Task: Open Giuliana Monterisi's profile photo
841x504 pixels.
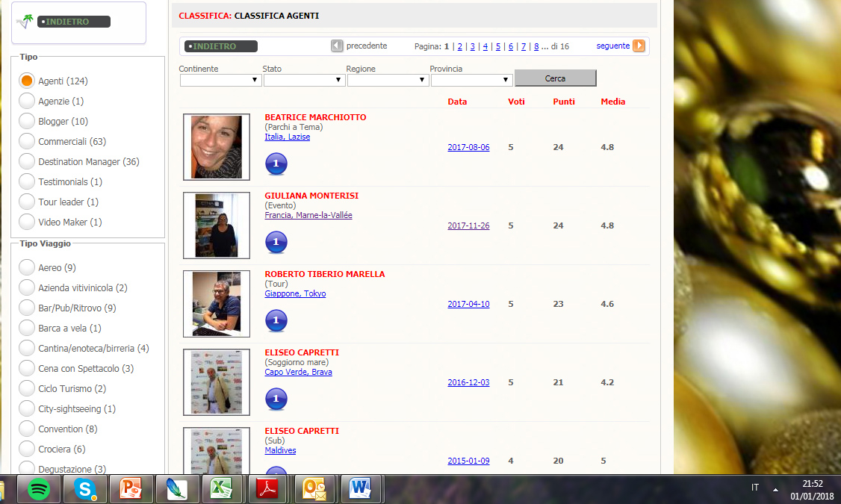Action: point(217,225)
